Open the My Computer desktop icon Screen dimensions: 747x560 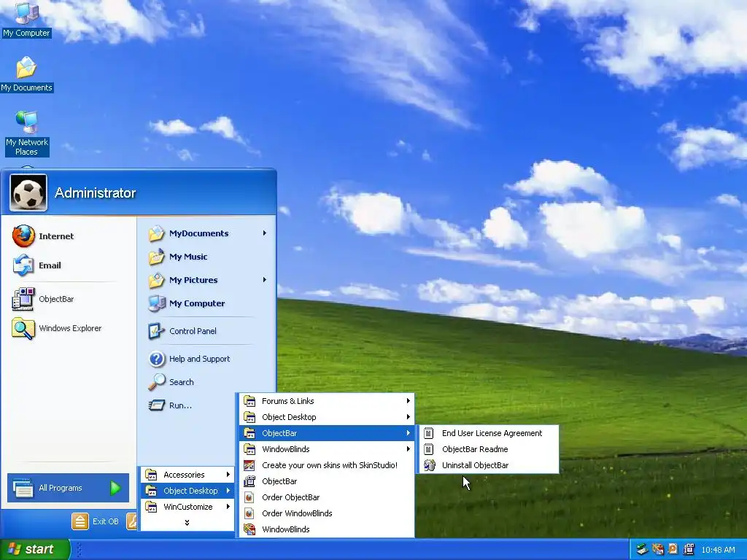point(26,19)
